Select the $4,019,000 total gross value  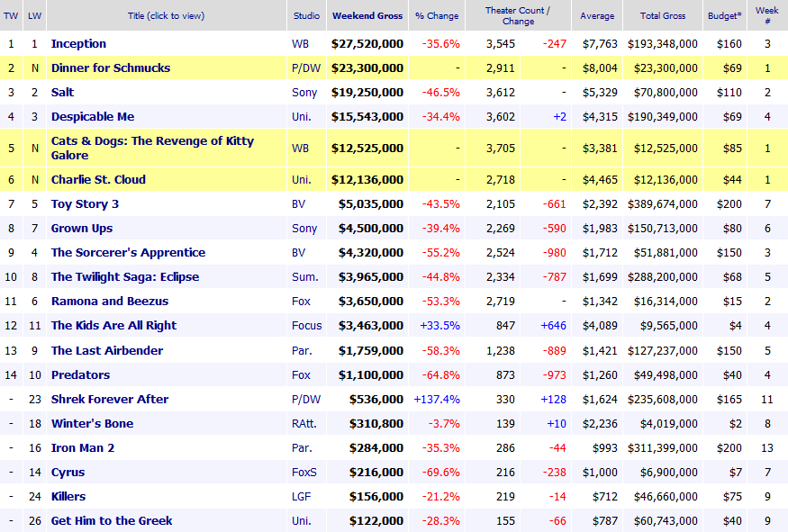[668, 423]
